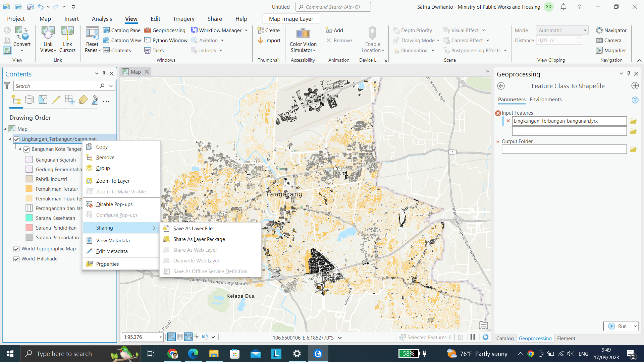Image resolution: width=644 pixels, height=362 pixels.
Task: Click inside the Command Search box
Action: (x=333, y=7)
